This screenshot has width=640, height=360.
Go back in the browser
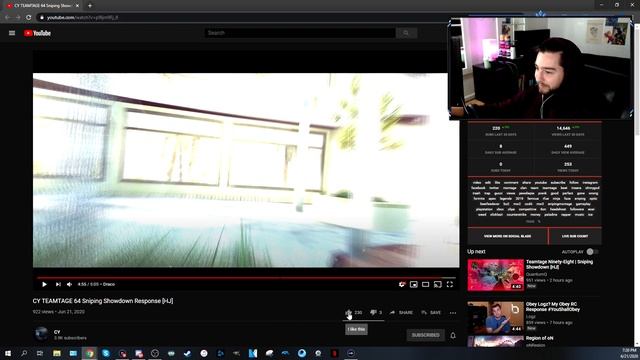click(7, 18)
